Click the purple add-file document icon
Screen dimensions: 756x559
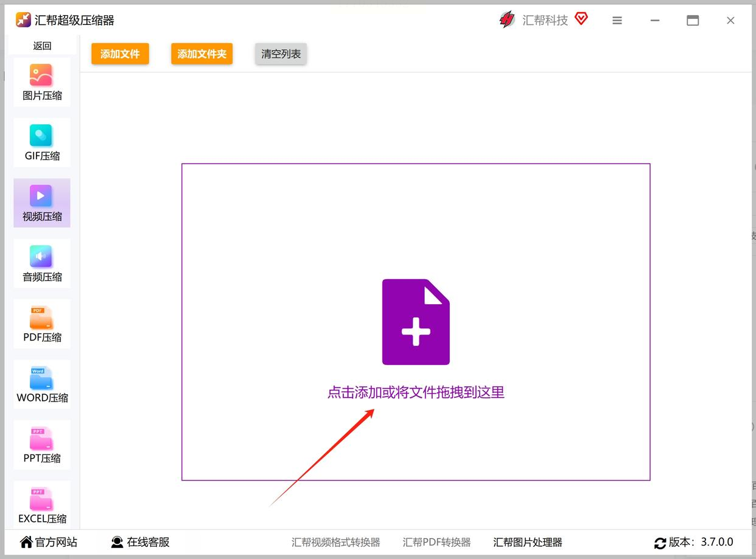coord(416,322)
